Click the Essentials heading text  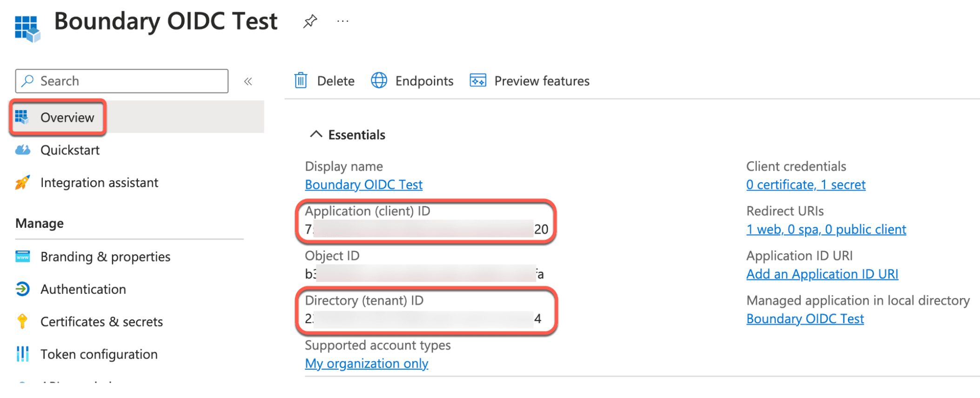click(x=356, y=135)
